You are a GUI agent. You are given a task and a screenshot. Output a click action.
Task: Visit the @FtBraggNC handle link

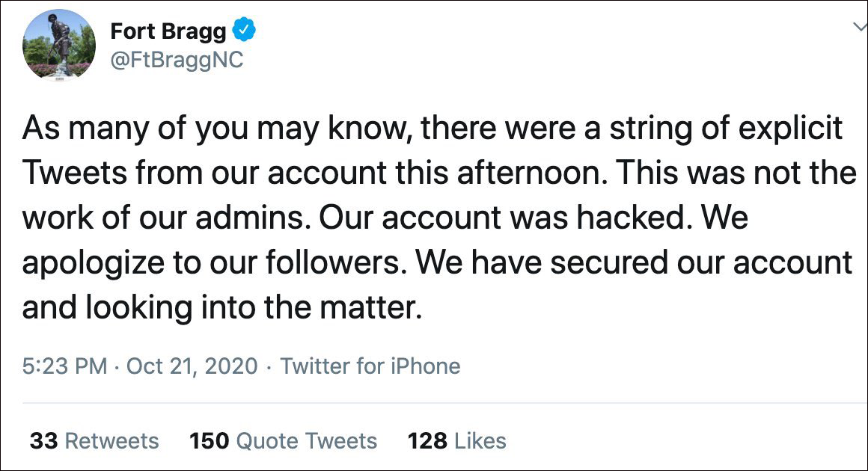(x=177, y=59)
